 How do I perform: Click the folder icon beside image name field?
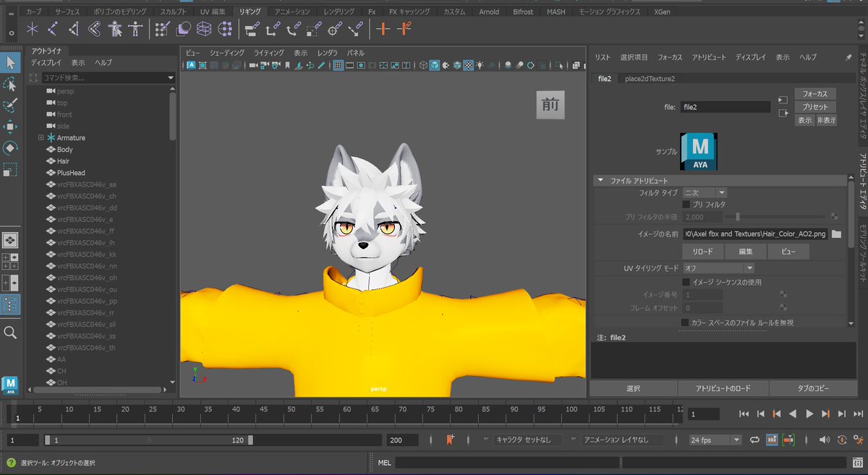point(837,234)
